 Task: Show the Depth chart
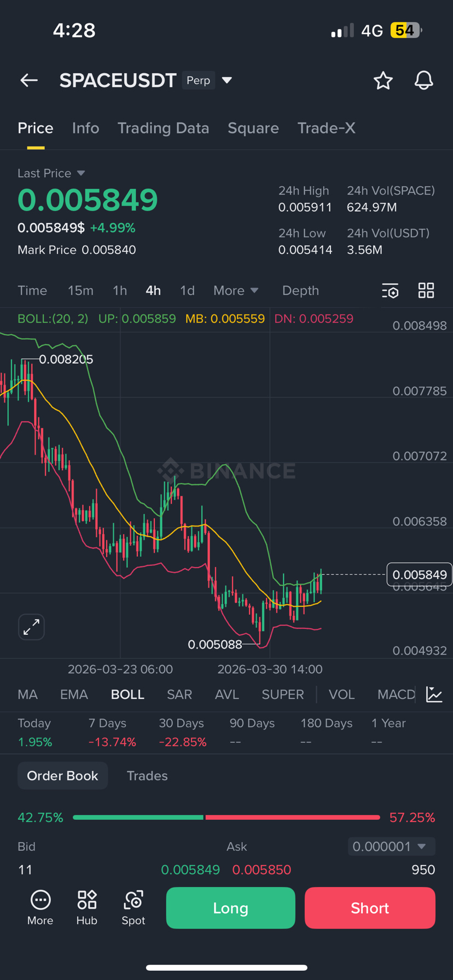[300, 290]
